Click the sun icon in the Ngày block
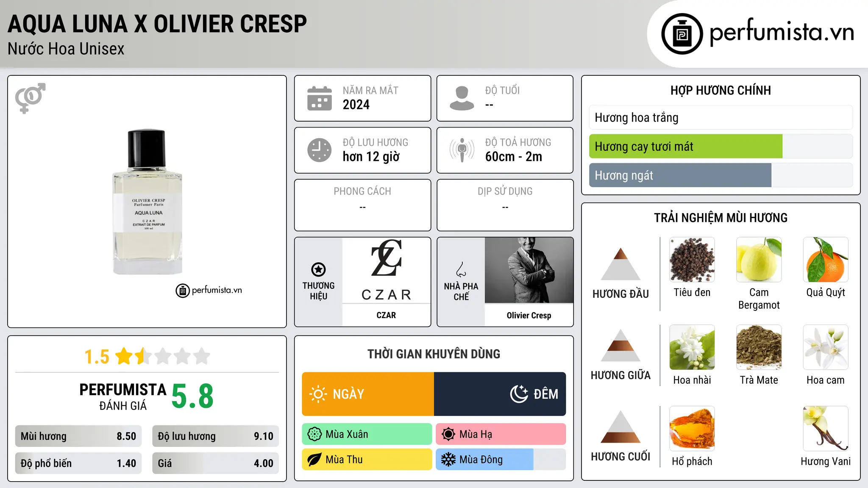Screen dimensions: 868x488 (318, 394)
